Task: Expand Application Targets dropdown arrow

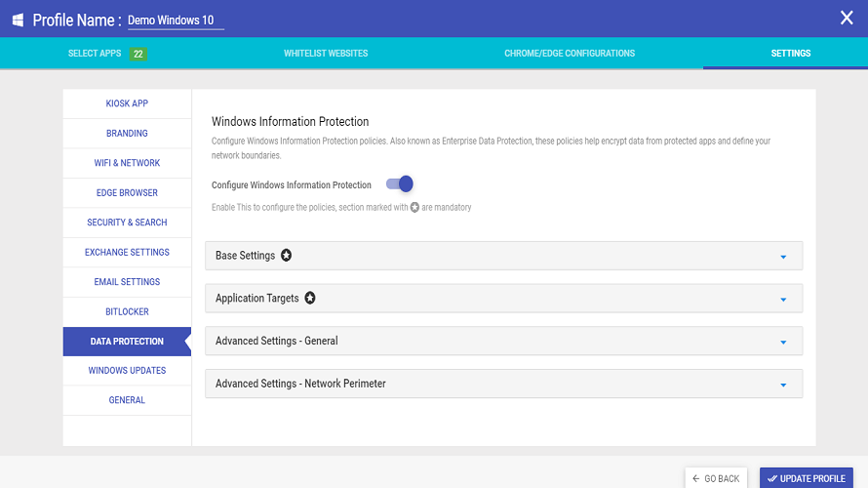Action: (x=783, y=299)
